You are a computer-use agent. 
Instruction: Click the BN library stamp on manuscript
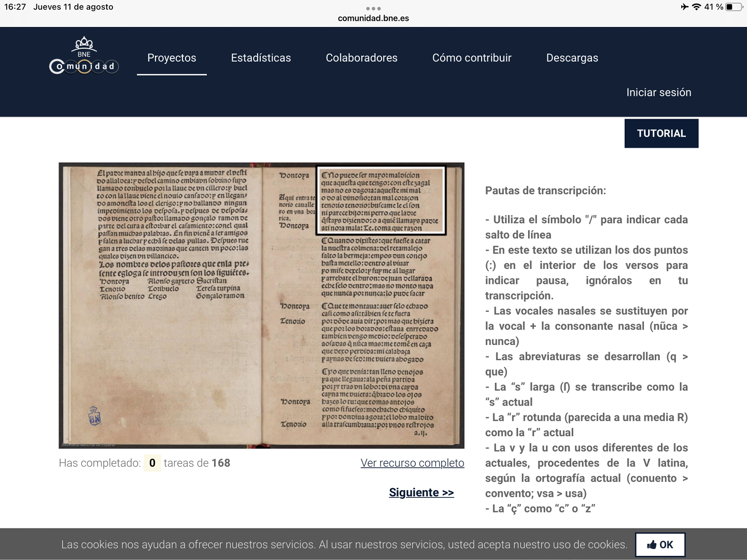[94, 416]
